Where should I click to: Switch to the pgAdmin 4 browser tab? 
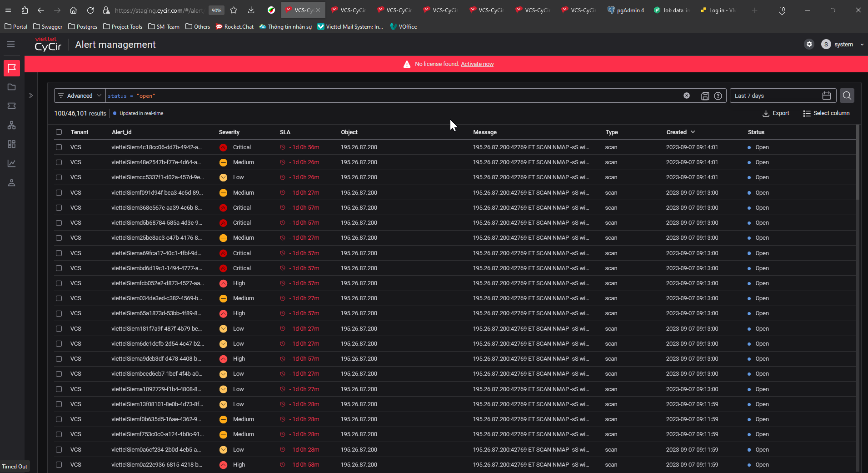tap(626, 10)
